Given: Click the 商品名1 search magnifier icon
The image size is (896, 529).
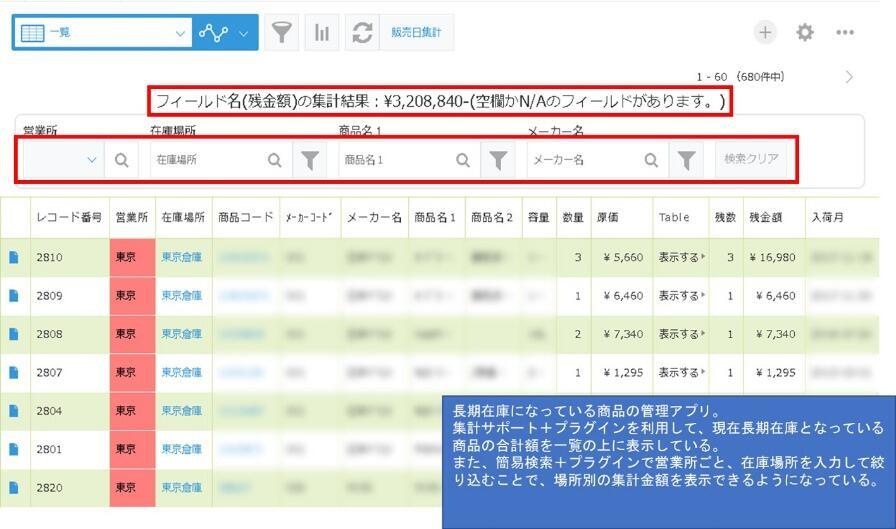Looking at the screenshot, I should 463,160.
